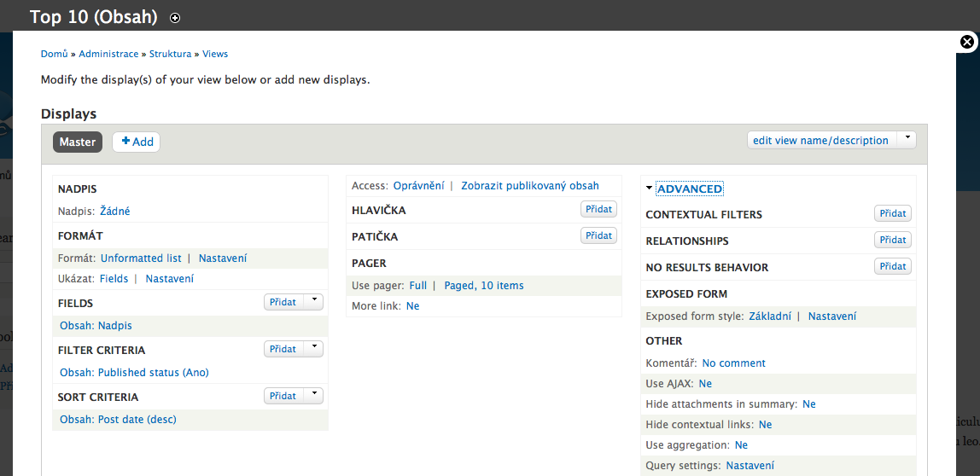This screenshot has height=476, width=980.
Task: Open Zobrazit publikovaný obsah access setting
Action: pos(530,185)
